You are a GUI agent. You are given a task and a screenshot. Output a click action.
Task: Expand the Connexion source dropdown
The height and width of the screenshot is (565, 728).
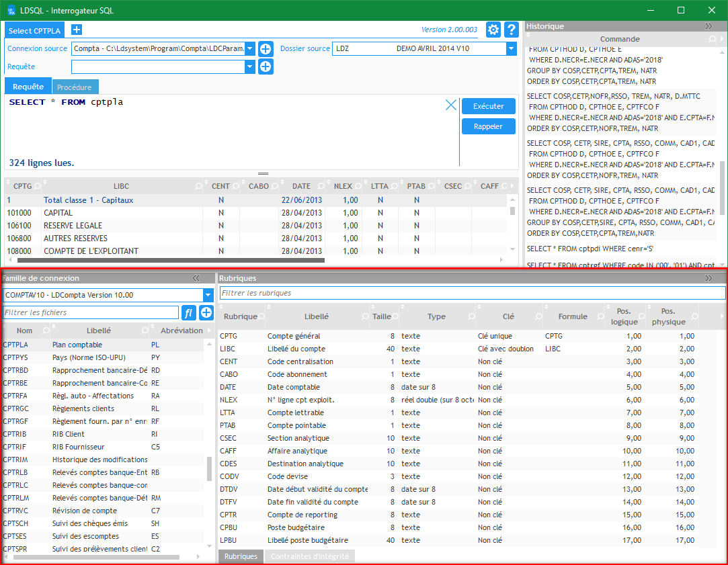249,48
